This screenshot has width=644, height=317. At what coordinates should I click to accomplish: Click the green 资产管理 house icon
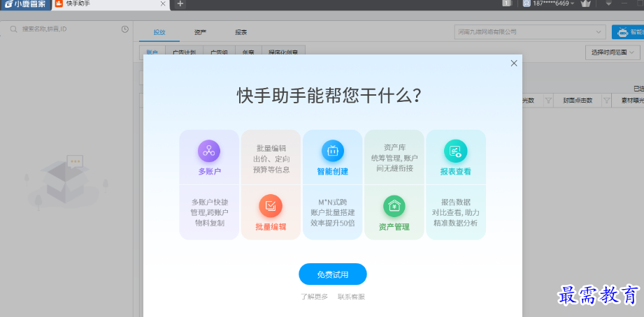pyautogui.click(x=394, y=206)
